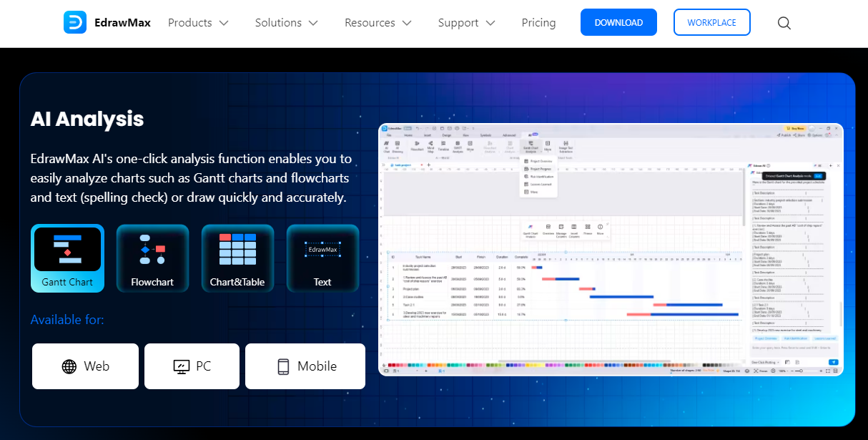Viewport: 868px width, 440px height.
Task: Choose Project Progress in screenshot's dropdown menu
Action: [538, 169]
